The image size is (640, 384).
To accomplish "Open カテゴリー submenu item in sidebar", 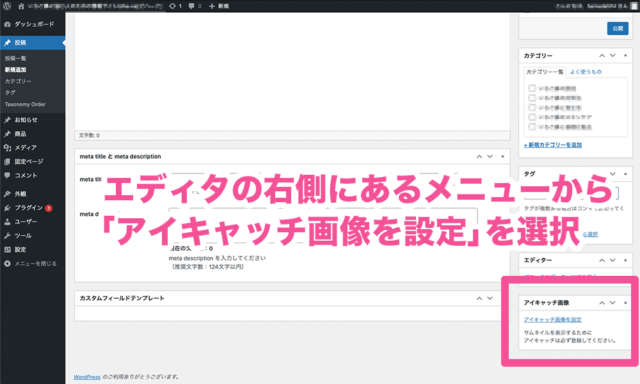I will [x=18, y=81].
